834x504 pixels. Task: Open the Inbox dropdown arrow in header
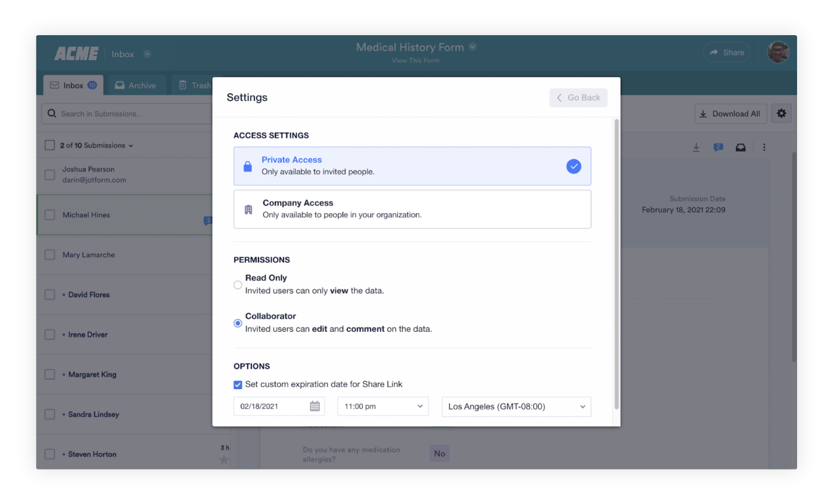pyautogui.click(x=147, y=54)
